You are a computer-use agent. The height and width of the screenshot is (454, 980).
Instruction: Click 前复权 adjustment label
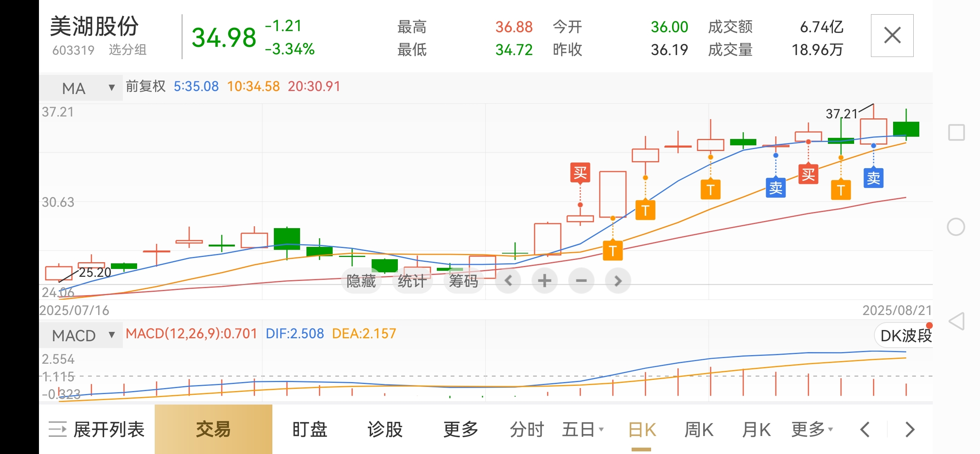pos(146,86)
